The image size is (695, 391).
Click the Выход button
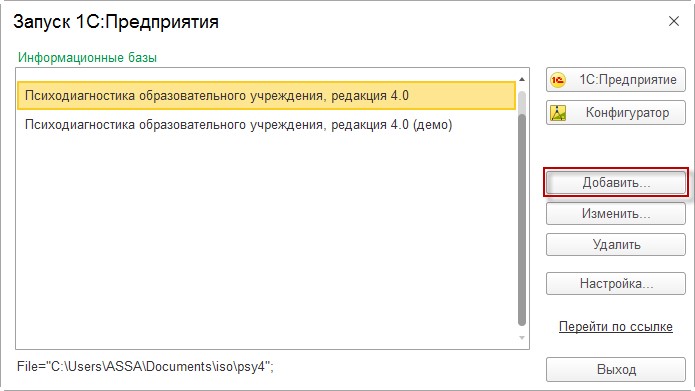(x=616, y=369)
